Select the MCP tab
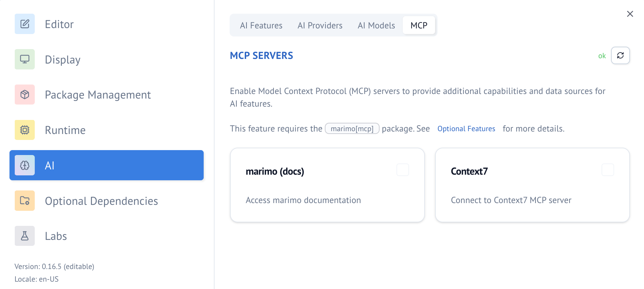Viewport: 644px width, 289px height. click(x=419, y=26)
